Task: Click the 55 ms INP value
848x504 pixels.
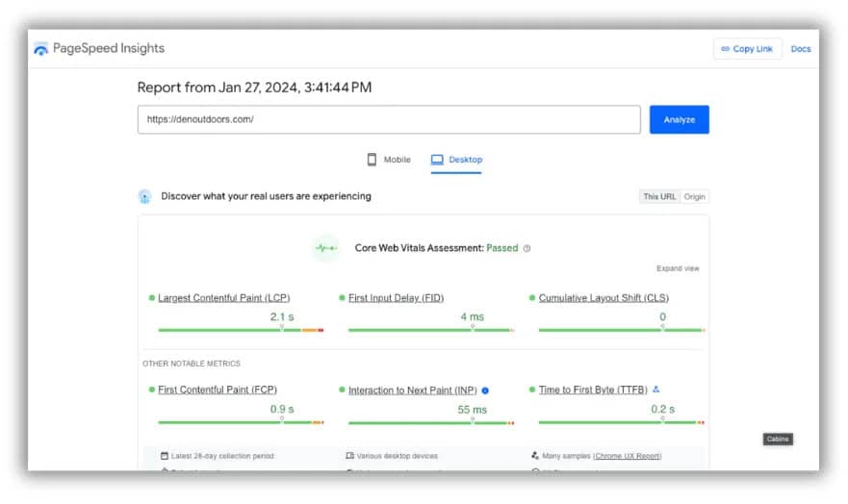Action: 473,410
